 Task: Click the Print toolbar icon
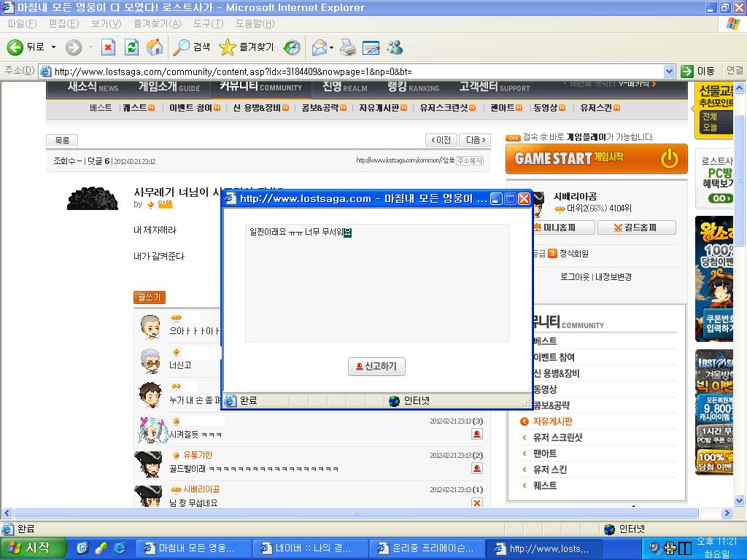tap(348, 47)
